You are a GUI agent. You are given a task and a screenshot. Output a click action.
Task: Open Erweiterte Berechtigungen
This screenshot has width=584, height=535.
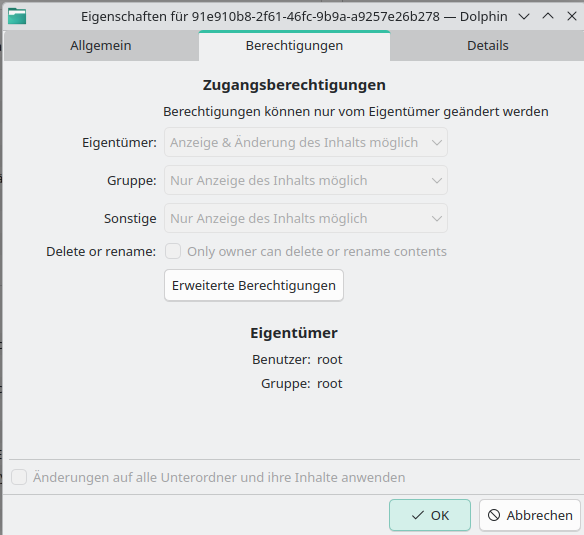254,285
